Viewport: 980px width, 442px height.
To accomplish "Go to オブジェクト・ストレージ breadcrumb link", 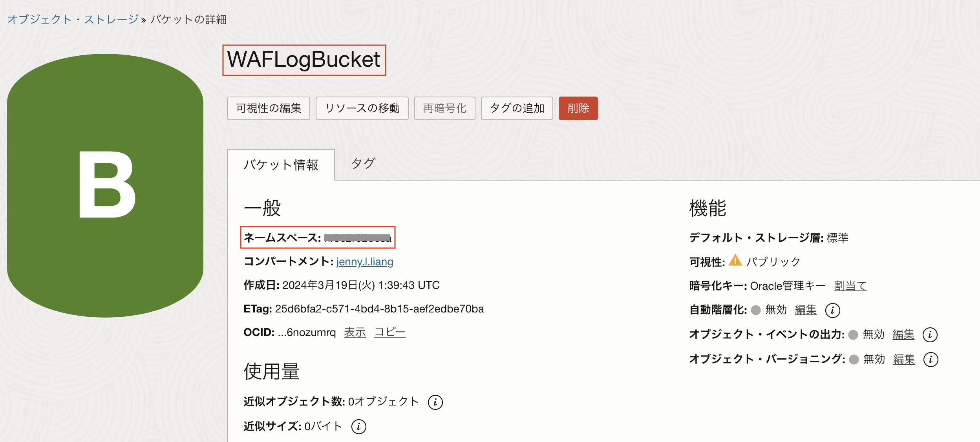I will click(73, 19).
